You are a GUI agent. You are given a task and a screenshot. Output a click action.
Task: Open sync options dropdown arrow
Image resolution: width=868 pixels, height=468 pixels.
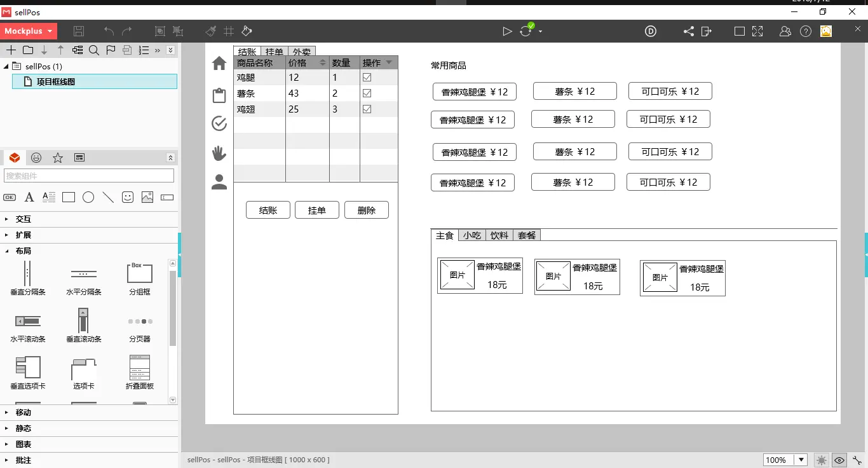click(540, 31)
